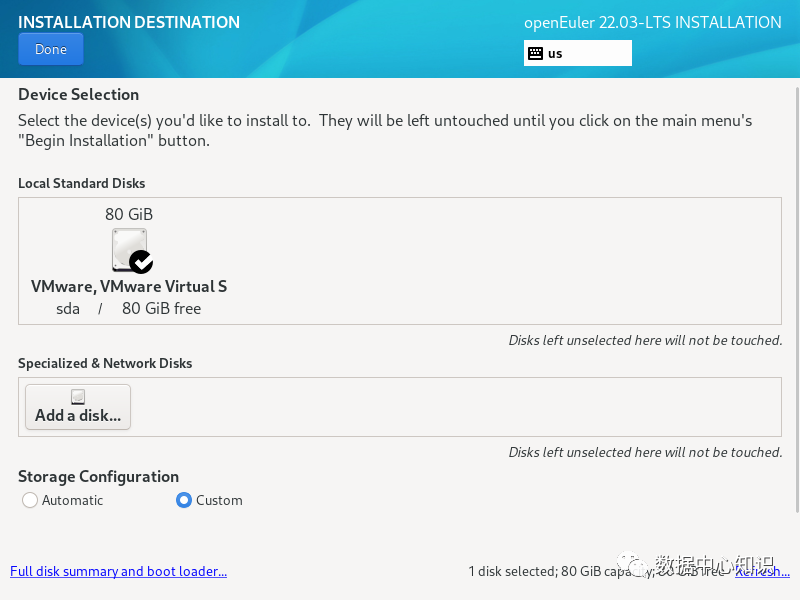Image resolution: width=800 pixels, height=600 pixels.
Task: Click the "80 GiB" size label above disk
Action: click(x=129, y=214)
